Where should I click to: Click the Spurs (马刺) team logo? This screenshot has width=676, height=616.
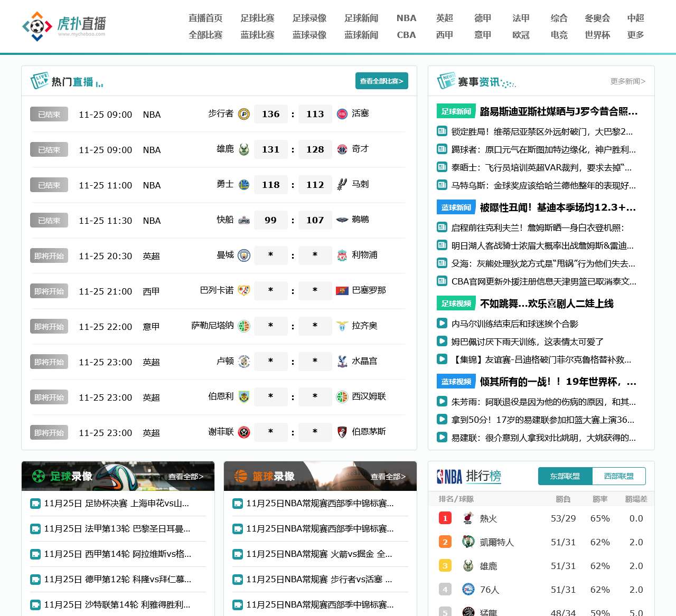[x=342, y=185]
